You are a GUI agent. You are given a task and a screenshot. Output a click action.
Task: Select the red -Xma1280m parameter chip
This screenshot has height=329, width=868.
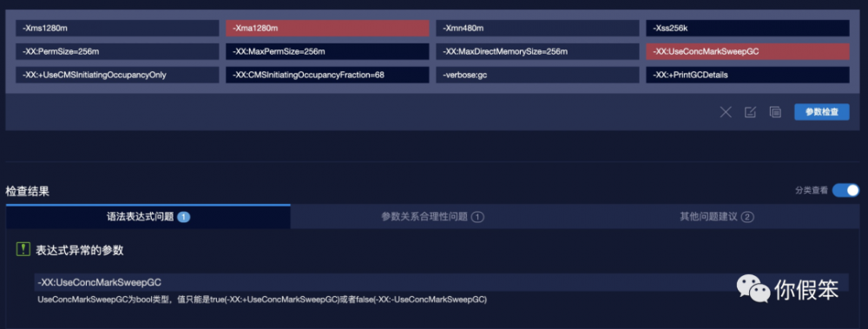(x=327, y=29)
